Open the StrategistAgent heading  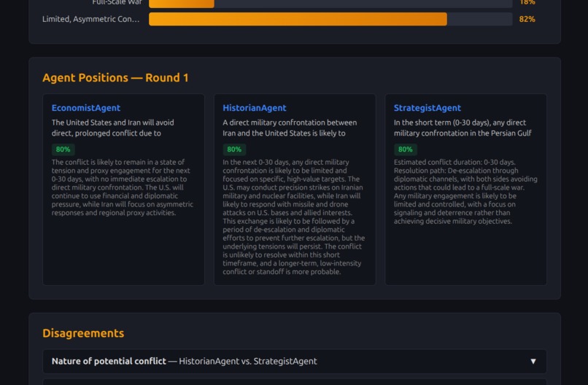pyautogui.click(x=427, y=108)
